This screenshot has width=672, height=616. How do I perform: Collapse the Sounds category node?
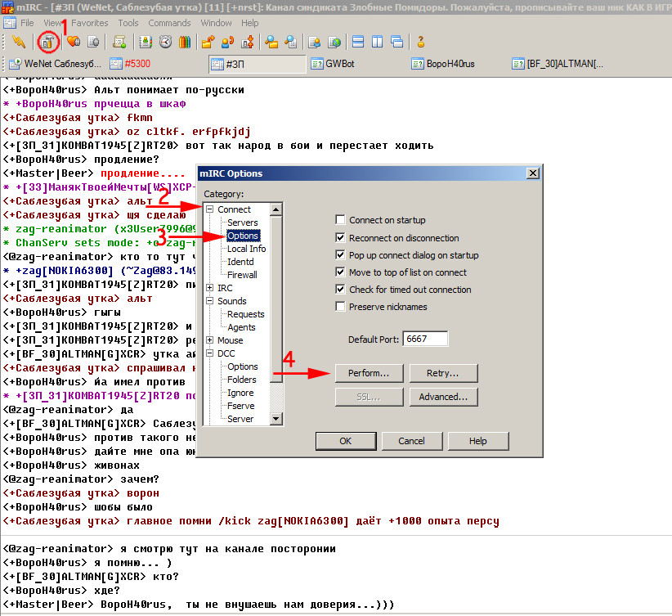click(209, 301)
